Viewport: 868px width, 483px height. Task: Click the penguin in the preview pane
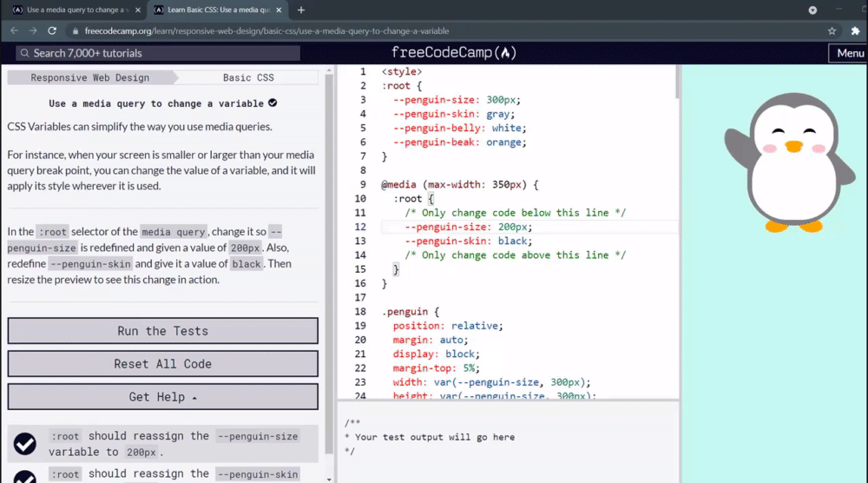[x=792, y=162]
